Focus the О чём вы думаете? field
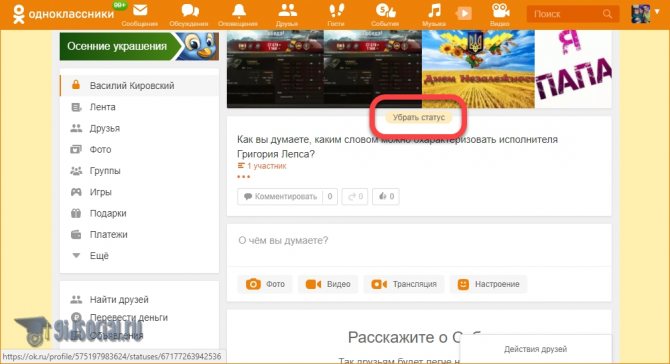Image resolution: width=670 pixels, height=364 pixels. [419, 241]
